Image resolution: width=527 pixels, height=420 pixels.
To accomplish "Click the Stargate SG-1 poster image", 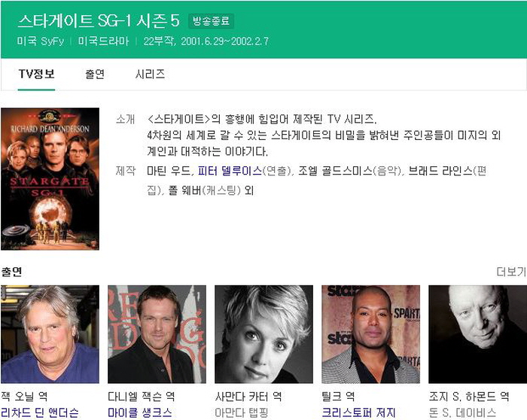I will [x=50, y=178].
